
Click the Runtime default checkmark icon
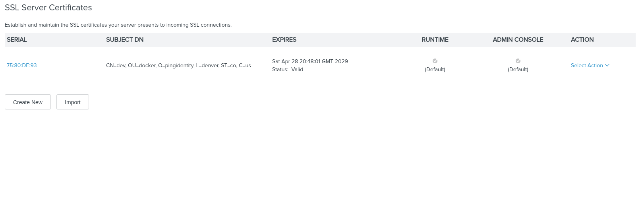point(435,61)
